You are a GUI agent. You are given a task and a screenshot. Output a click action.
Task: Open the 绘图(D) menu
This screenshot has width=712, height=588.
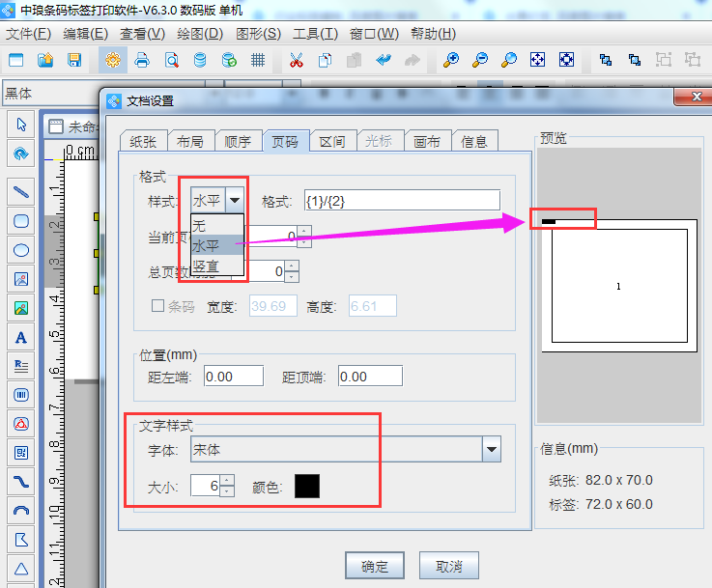200,33
